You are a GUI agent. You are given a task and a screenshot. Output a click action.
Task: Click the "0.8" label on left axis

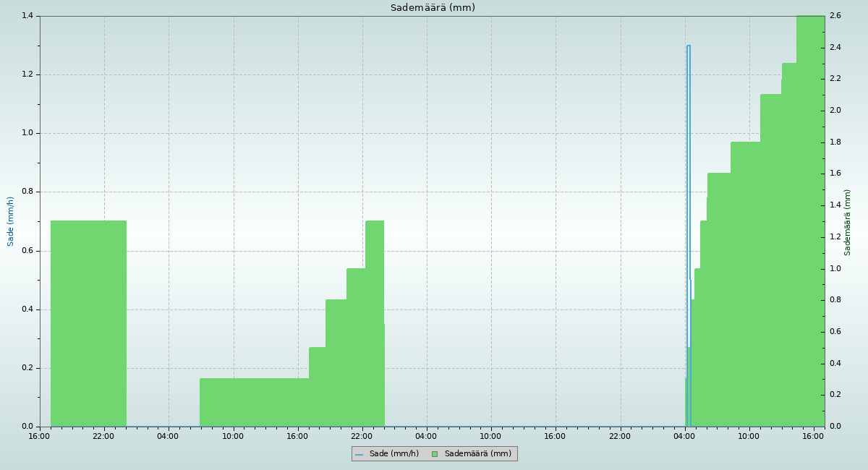coord(28,192)
